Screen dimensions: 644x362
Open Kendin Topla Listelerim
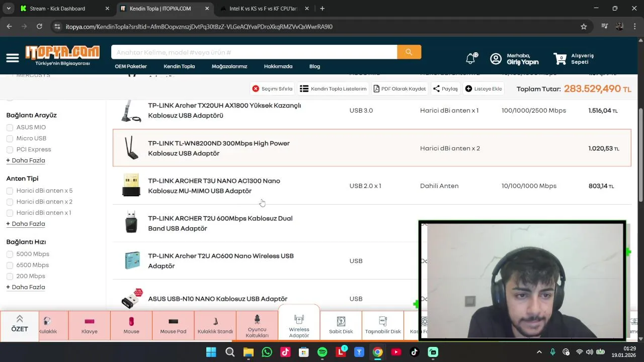pos(333,89)
